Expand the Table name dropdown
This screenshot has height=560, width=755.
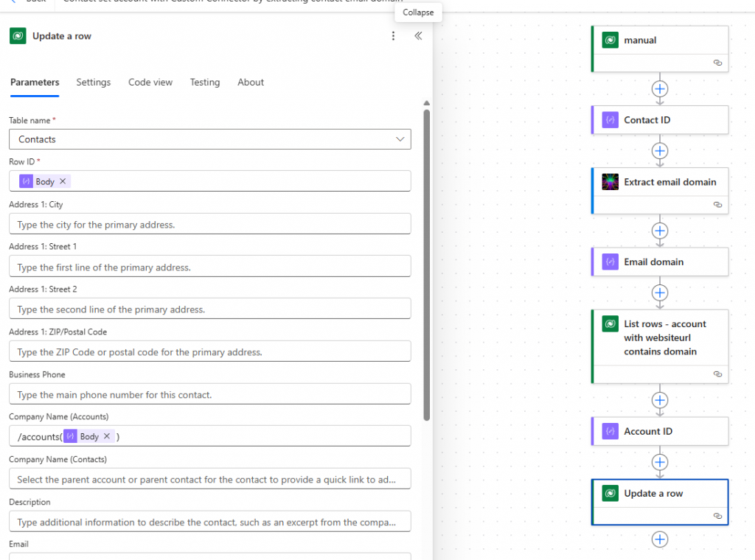400,139
